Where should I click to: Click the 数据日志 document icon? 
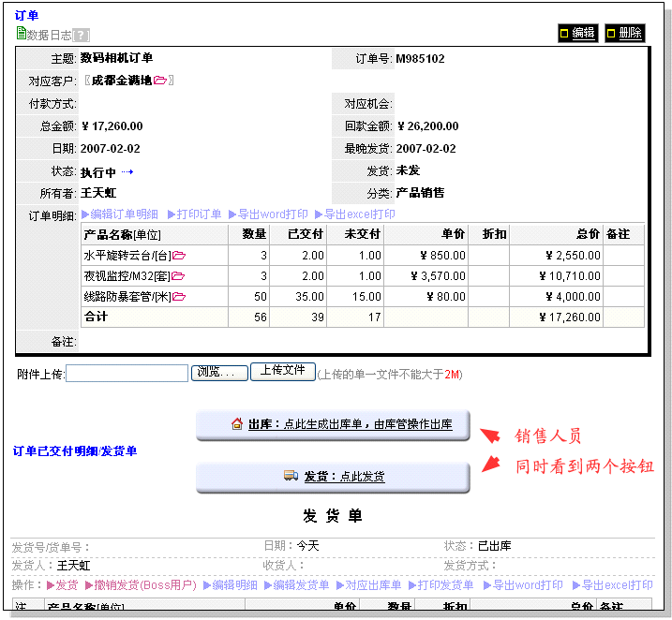(21, 33)
